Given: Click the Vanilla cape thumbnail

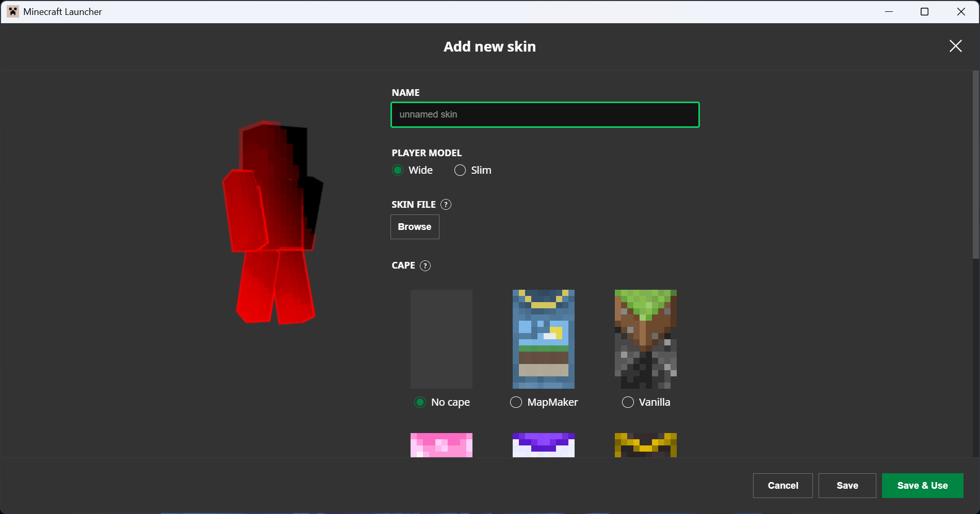Looking at the screenshot, I should (x=646, y=339).
